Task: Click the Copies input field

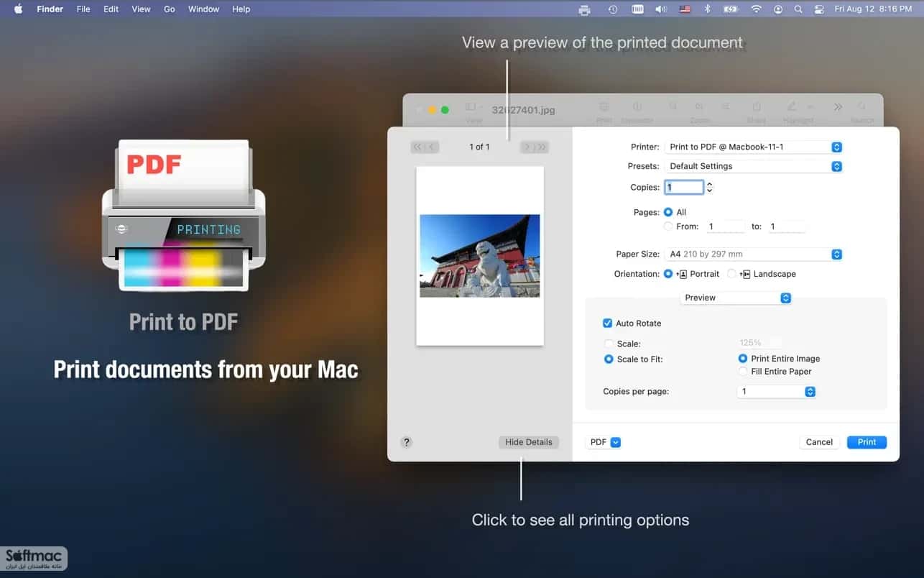Action: [x=684, y=187]
